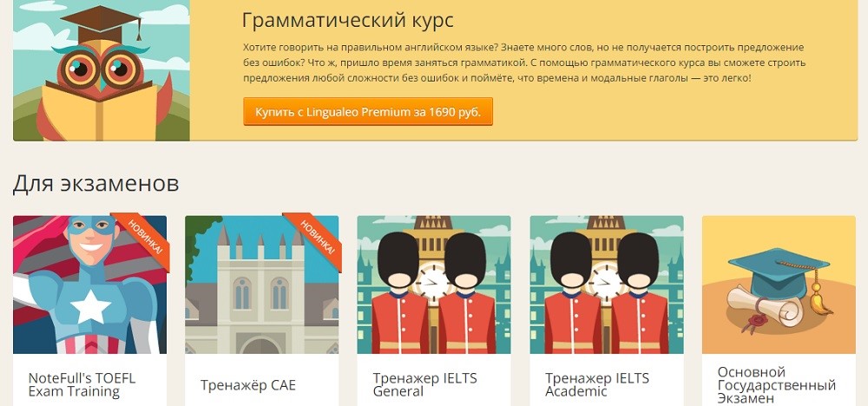Click the clock face between IELTS General guards

tap(434, 282)
